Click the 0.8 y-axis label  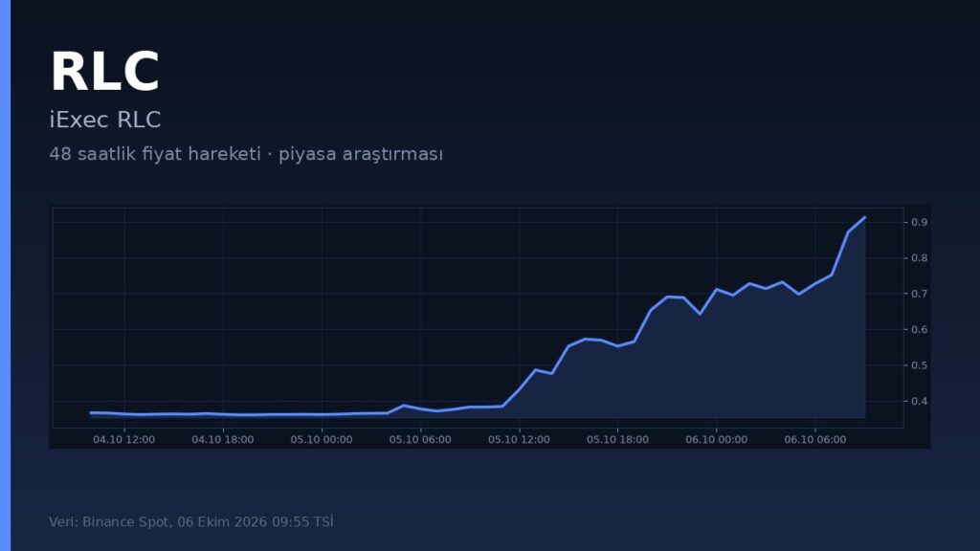[x=919, y=258]
